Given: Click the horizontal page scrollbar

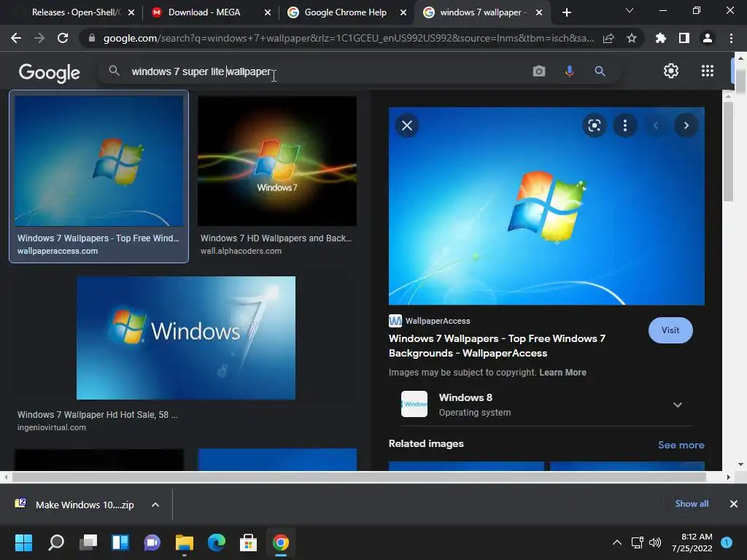Looking at the screenshot, I should pos(359,477).
